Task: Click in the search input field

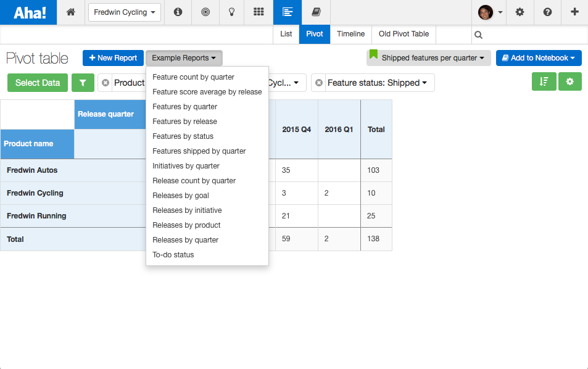Action: pyautogui.click(x=532, y=35)
